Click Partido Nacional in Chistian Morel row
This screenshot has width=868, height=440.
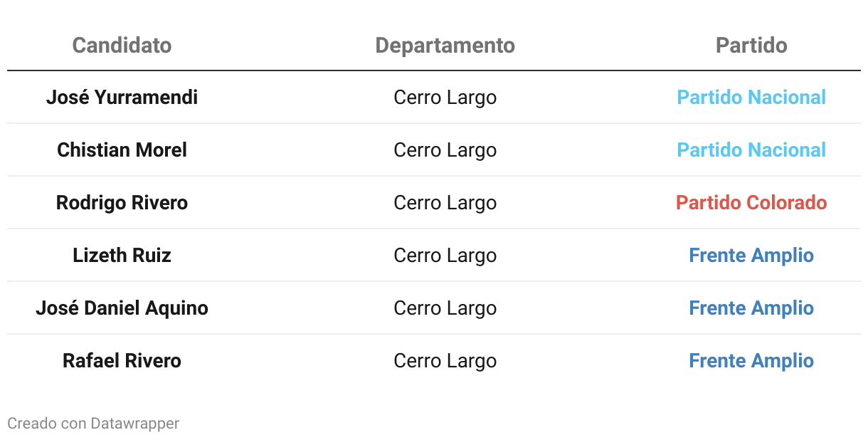(751, 150)
